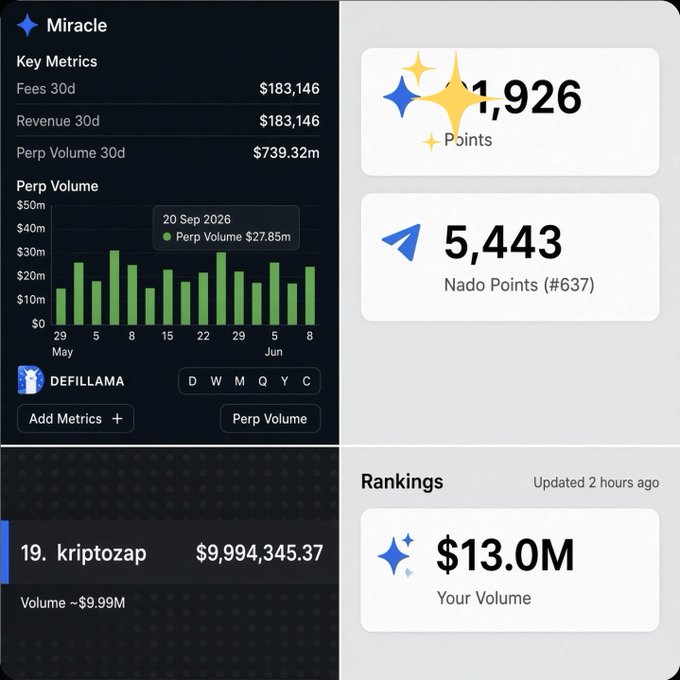This screenshot has width=680, height=680.
Task: Click the Rankings heading
Action: pos(402,481)
